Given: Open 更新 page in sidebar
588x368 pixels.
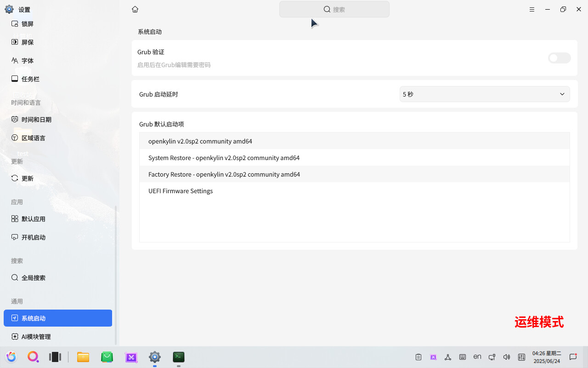Looking at the screenshot, I should (x=58, y=178).
